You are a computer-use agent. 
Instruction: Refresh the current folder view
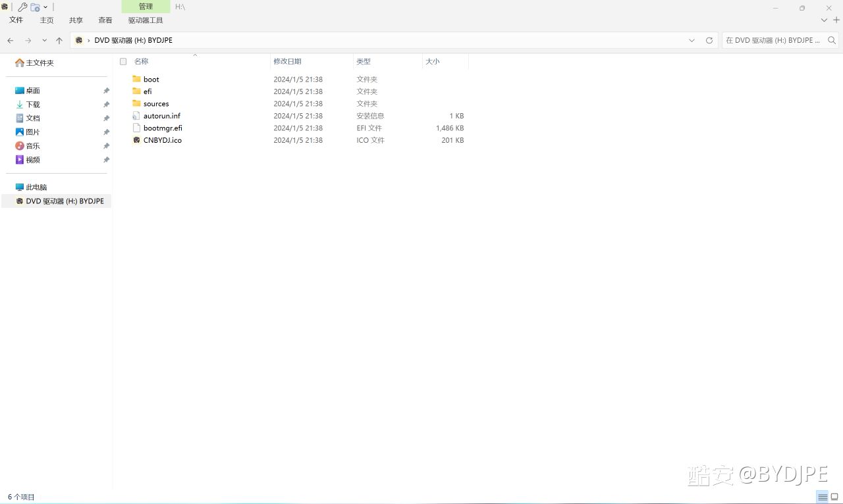point(709,41)
